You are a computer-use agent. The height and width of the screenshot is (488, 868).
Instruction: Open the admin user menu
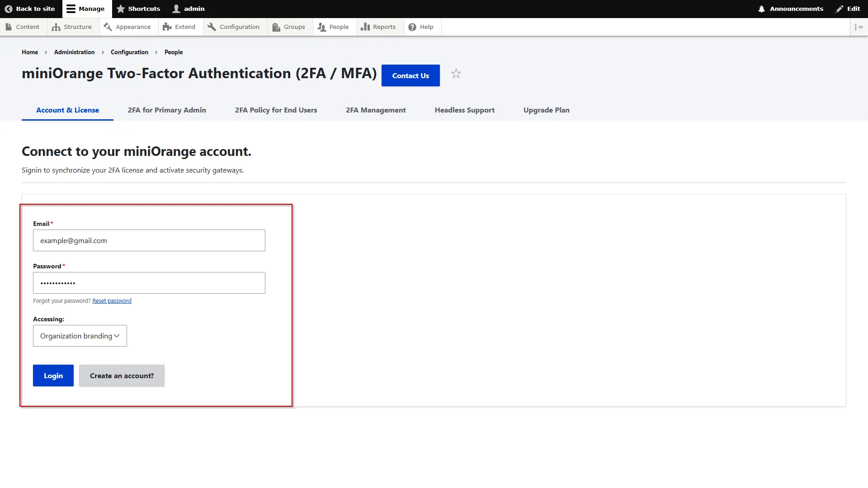189,9
